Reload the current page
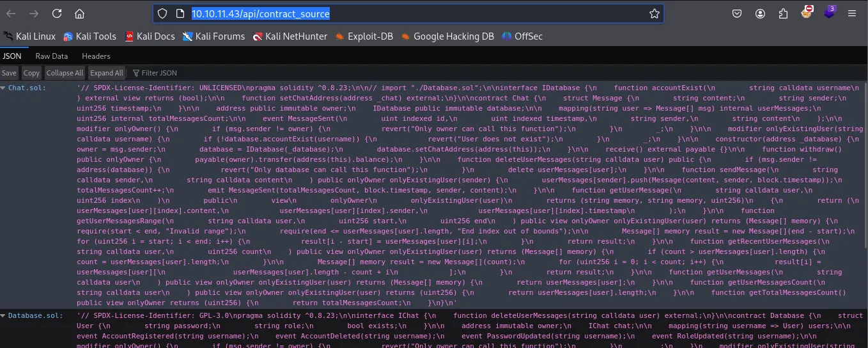 pos(57,13)
